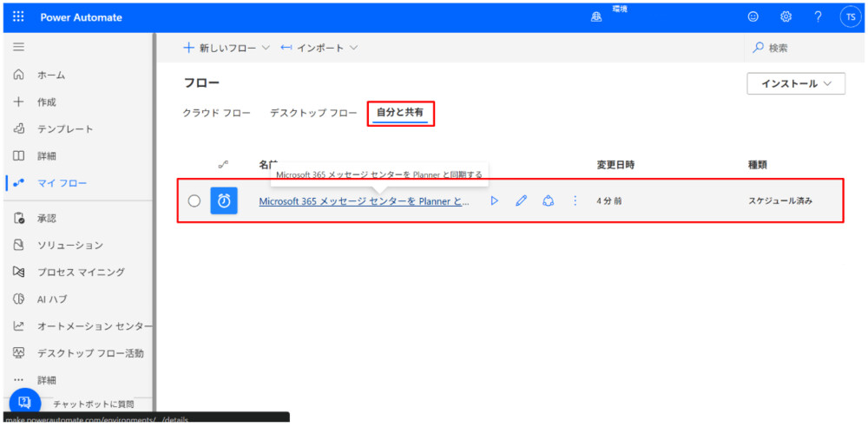
Task: Select the 自分と共有 tab
Action: 400,113
